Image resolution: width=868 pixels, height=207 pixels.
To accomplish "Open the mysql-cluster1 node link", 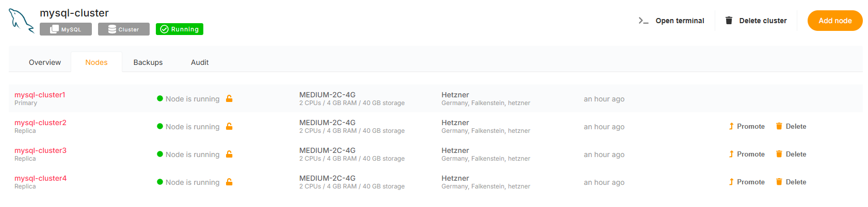I will pos(40,95).
